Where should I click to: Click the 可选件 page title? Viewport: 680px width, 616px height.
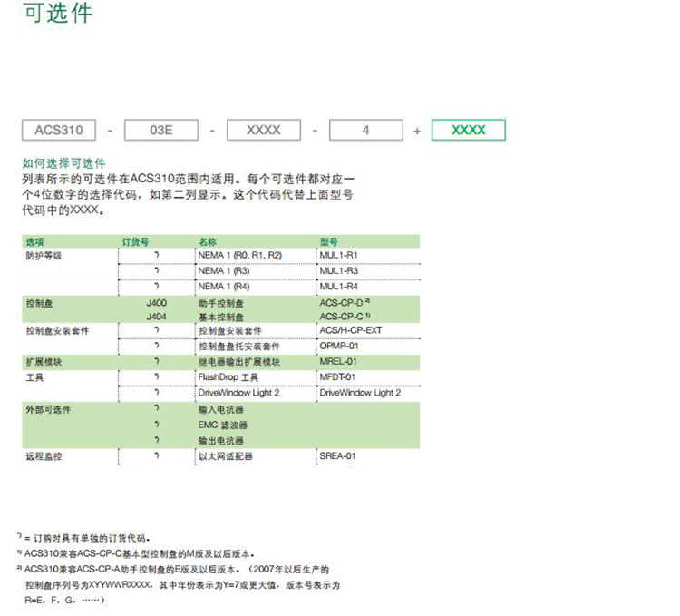tap(58, 13)
